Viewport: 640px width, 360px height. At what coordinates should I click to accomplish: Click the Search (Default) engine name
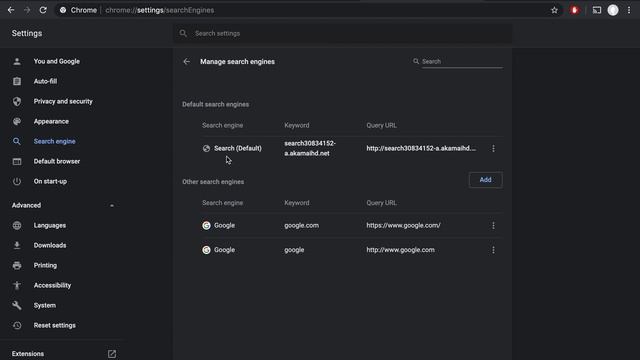coord(238,149)
